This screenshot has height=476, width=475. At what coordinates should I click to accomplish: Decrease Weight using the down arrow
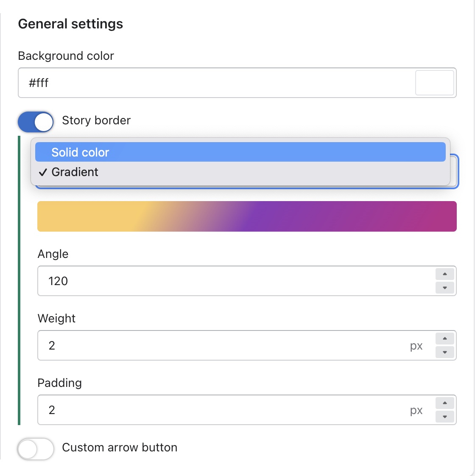tap(444, 352)
